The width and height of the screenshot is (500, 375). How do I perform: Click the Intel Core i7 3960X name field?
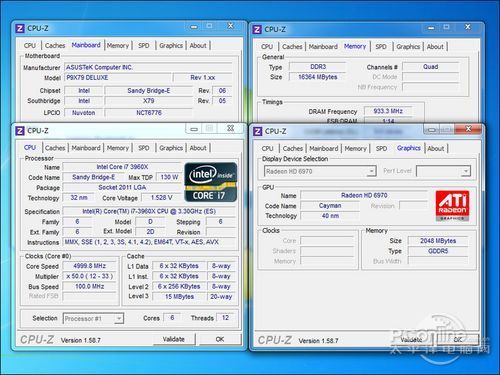coord(122,167)
